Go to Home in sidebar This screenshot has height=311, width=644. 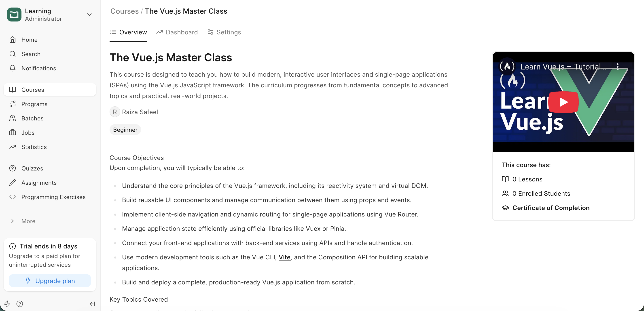[x=29, y=40]
